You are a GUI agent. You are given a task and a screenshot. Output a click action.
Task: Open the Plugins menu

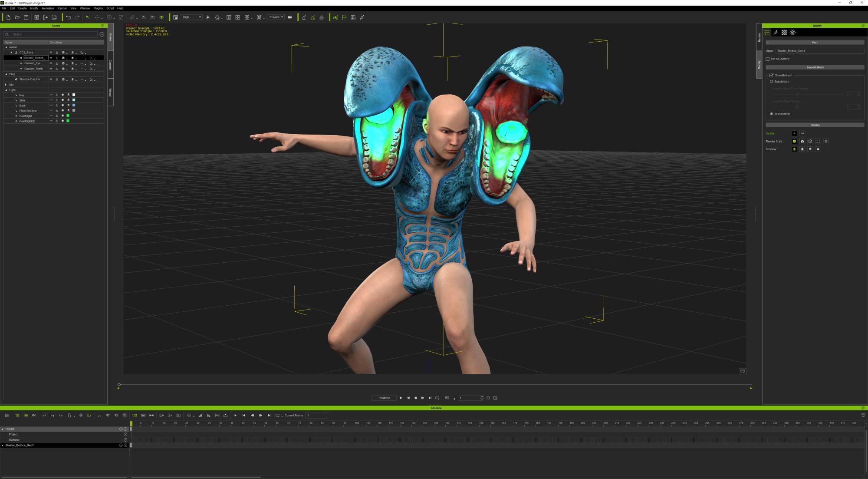(98, 8)
